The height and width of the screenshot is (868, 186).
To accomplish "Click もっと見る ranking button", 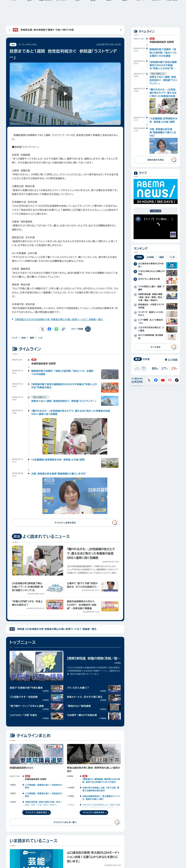I will point(156,347).
